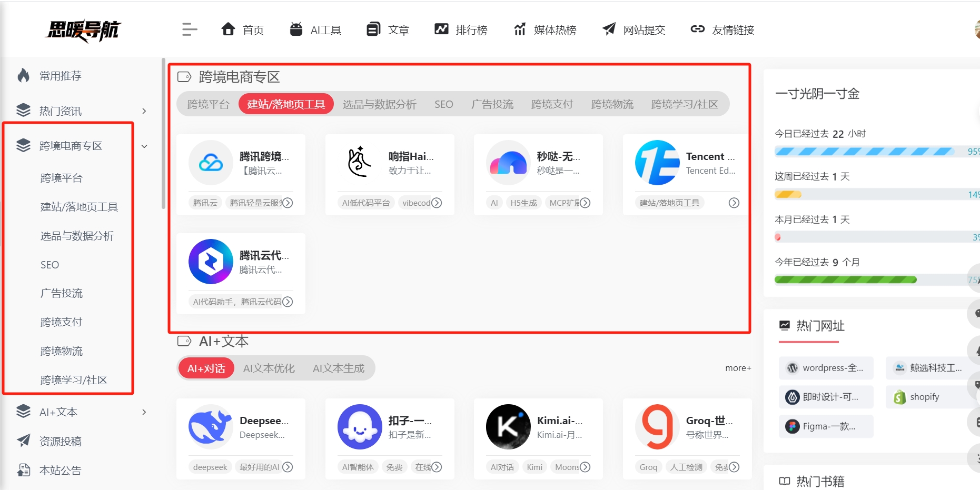Open the Deepseek whale icon card
This screenshot has height=490, width=980.
point(211,427)
